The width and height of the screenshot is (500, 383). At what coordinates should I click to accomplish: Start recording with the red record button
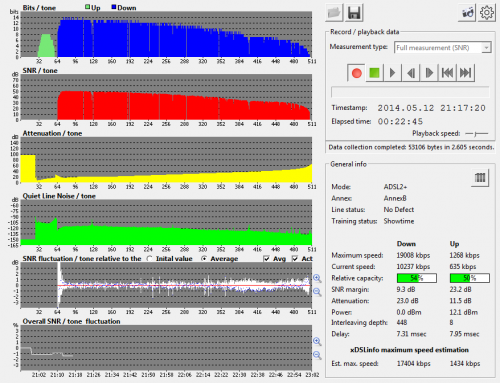pos(356,73)
